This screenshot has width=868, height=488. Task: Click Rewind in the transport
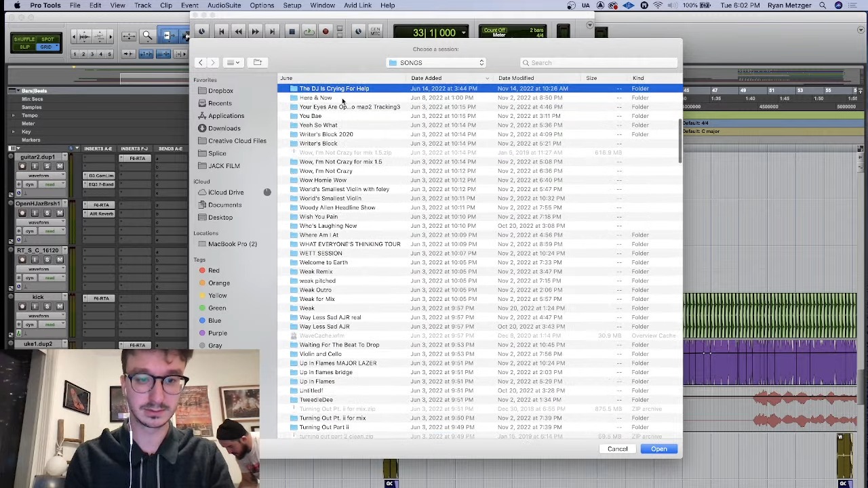pos(238,32)
